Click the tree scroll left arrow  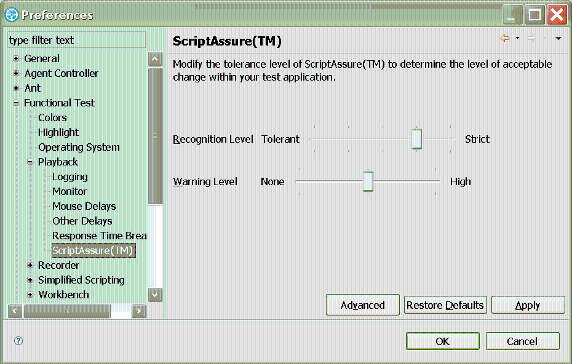pyautogui.click(x=15, y=311)
